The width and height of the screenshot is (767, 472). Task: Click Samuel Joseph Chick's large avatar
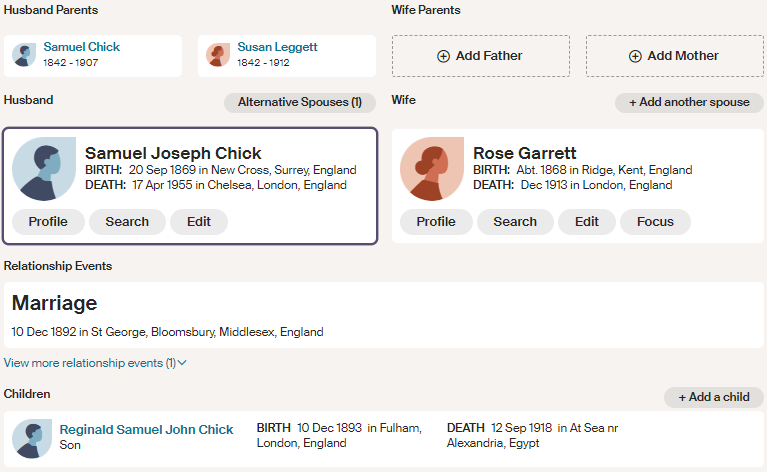[x=44, y=168]
